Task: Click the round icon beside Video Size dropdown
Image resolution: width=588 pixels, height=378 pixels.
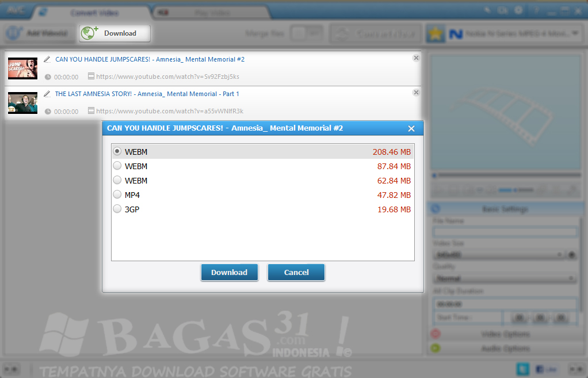Action: 572,255
